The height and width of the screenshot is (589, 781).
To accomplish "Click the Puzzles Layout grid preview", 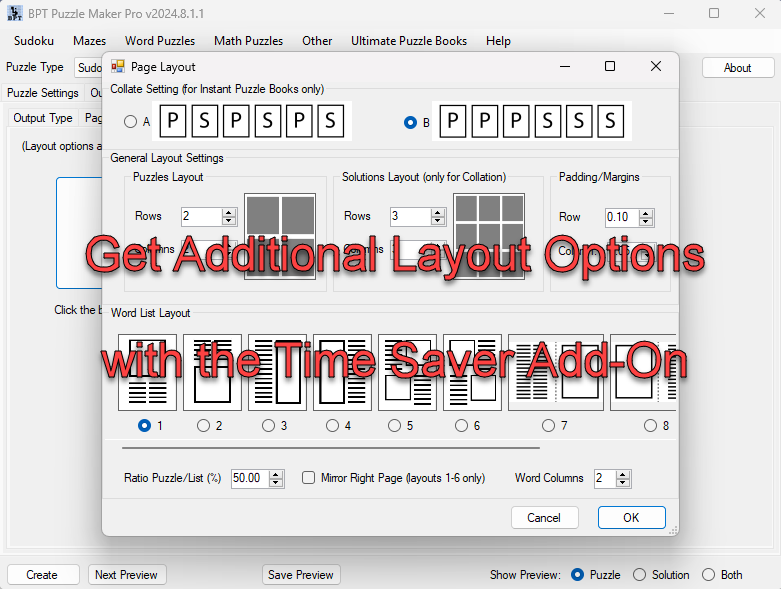I will click(x=280, y=236).
